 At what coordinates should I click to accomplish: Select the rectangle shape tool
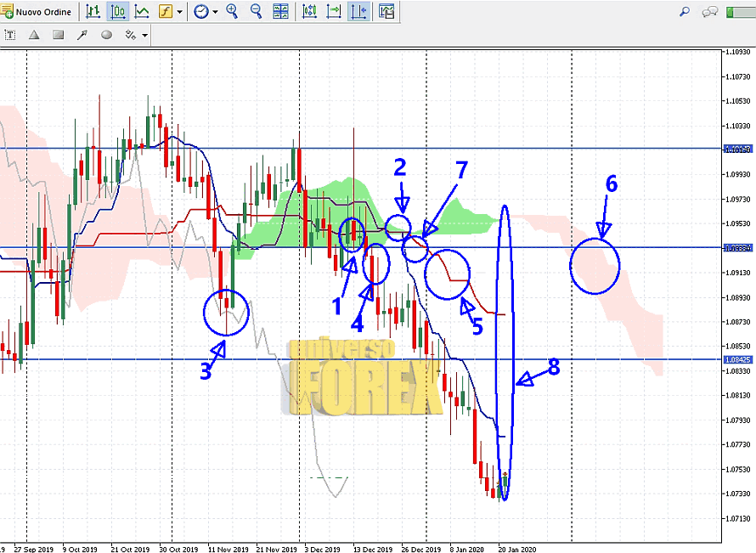(x=59, y=35)
